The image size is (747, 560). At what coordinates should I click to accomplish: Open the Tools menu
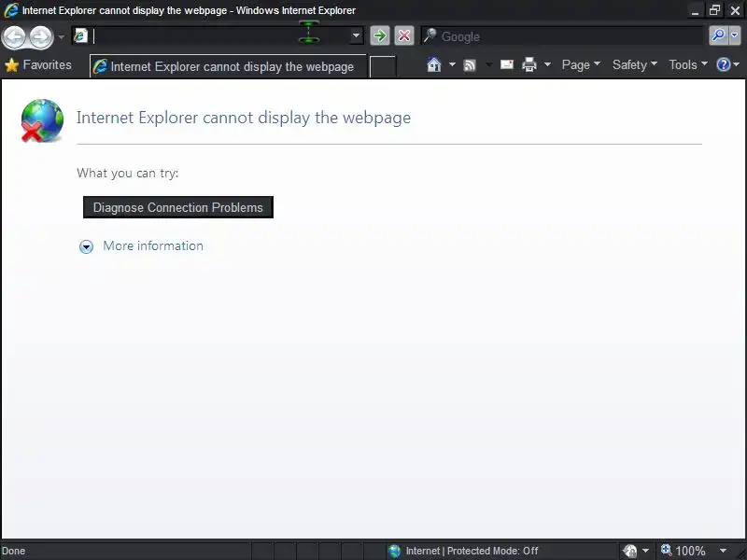tap(688, 64)
